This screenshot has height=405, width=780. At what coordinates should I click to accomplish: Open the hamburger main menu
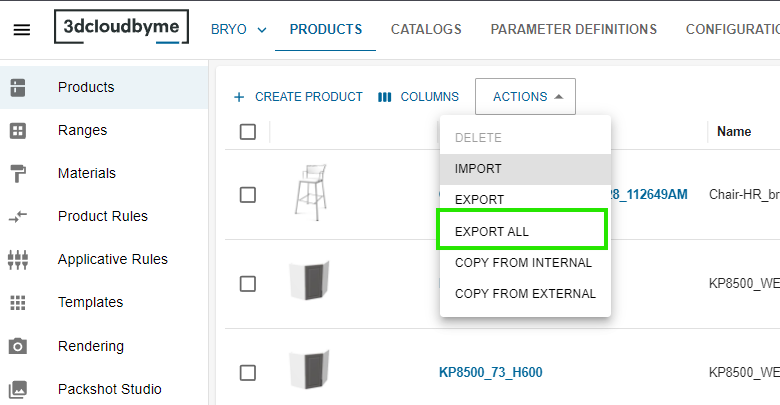click(21, 30)
